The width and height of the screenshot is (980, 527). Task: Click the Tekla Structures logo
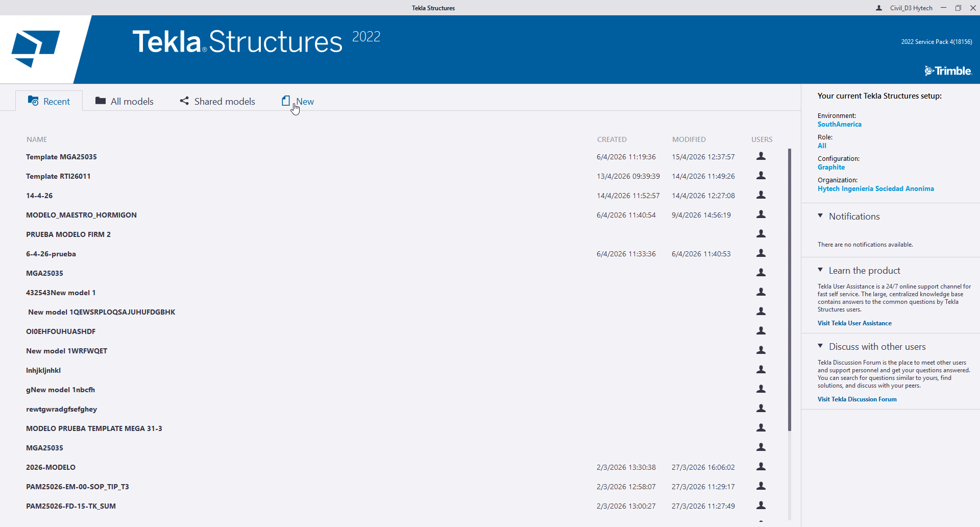(x=36, y=49)
